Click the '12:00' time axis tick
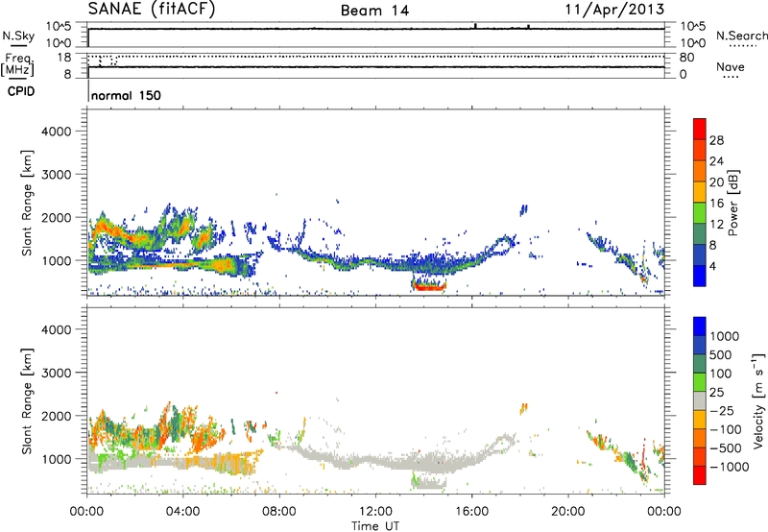The width and height of the screenshot is (768, 532). coord(375,512)
